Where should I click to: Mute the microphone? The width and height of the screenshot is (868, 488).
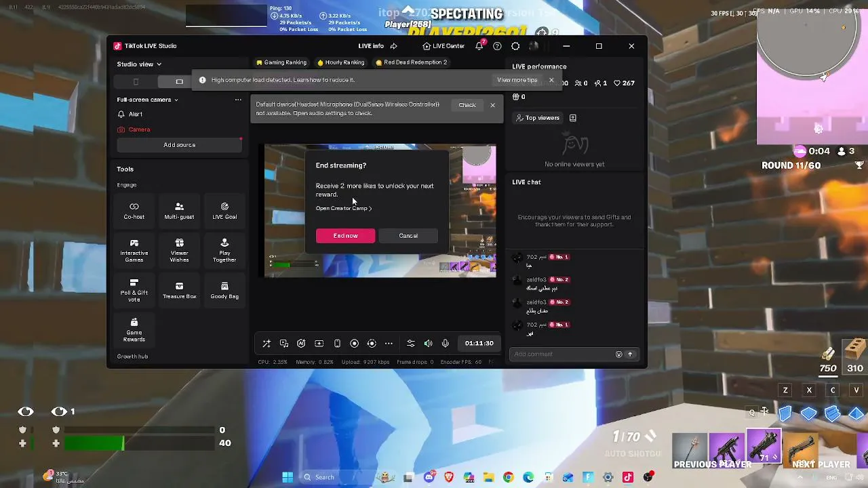click(445, 344)
